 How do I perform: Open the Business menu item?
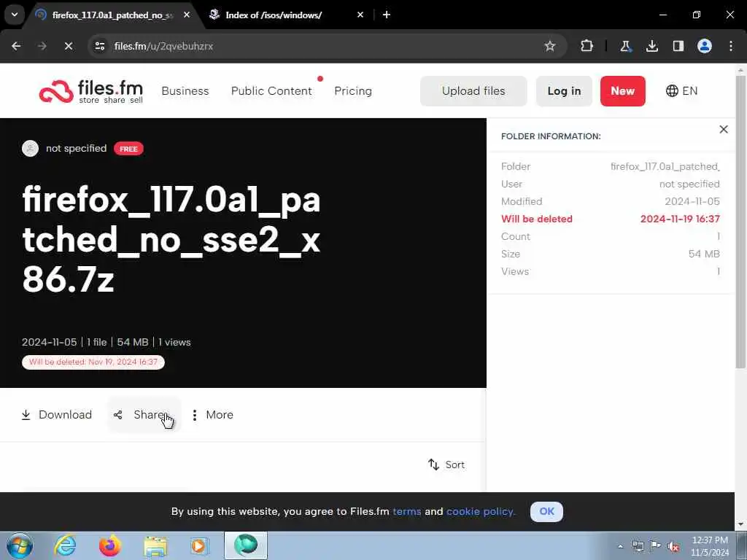tap(185, 91)
